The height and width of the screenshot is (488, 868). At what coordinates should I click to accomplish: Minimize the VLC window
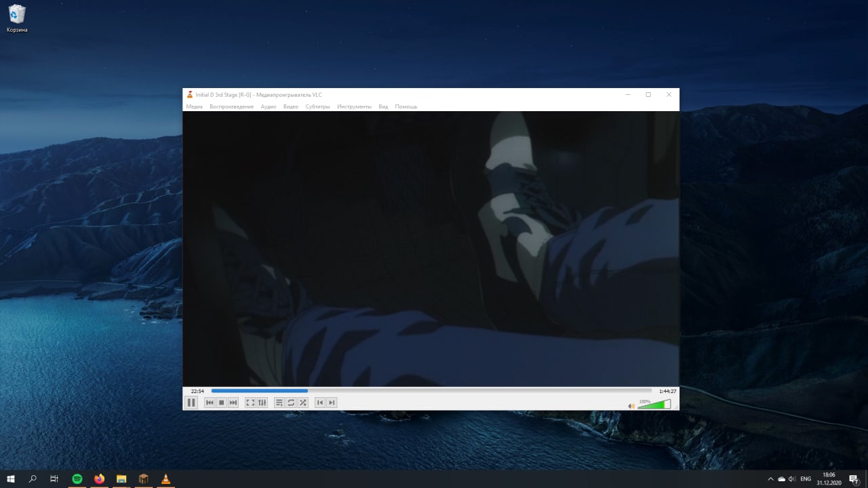tap(628, 94)
